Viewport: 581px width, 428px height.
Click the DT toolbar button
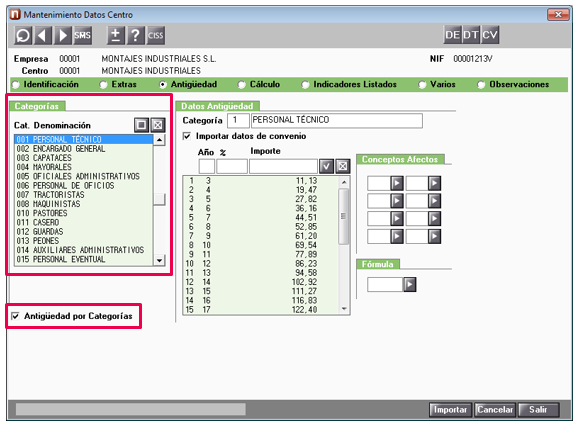coord(471,35)
